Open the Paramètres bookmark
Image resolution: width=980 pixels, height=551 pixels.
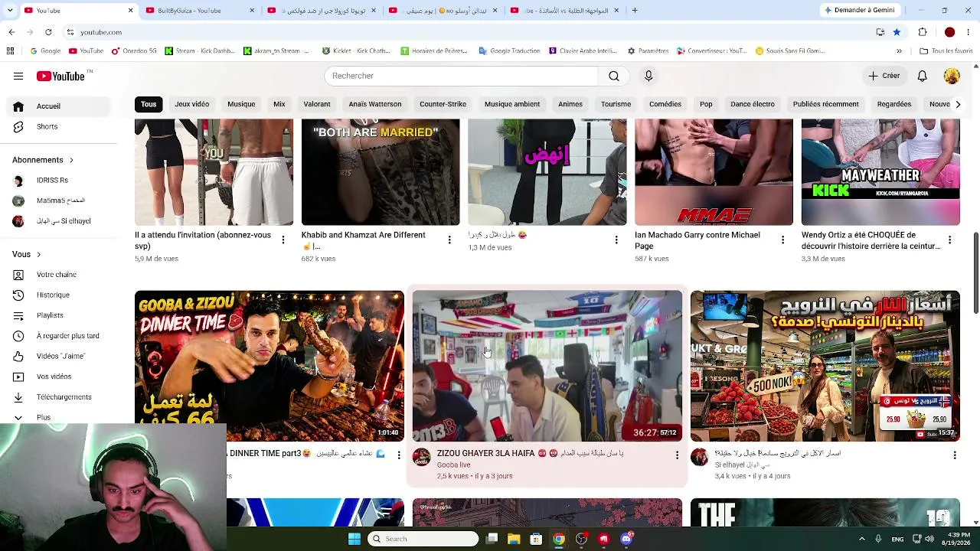pos(648,51)
